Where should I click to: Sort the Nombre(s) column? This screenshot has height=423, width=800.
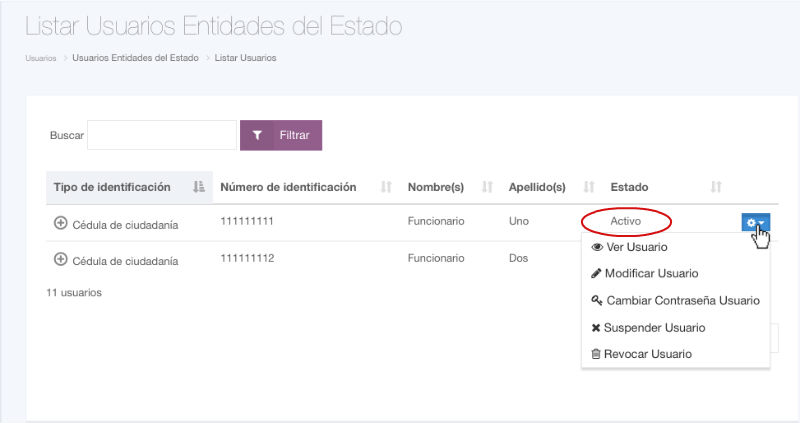pos(488,187)
